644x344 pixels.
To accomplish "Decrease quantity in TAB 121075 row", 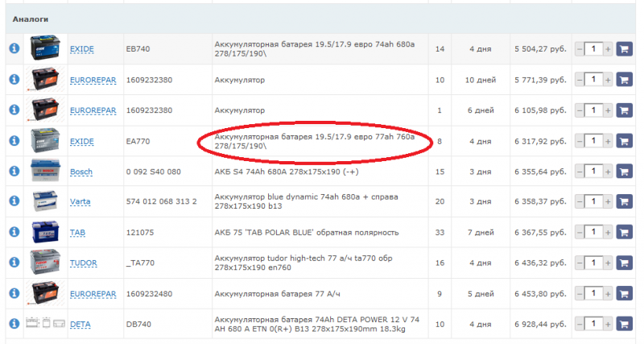I will (x=580, y=232).
